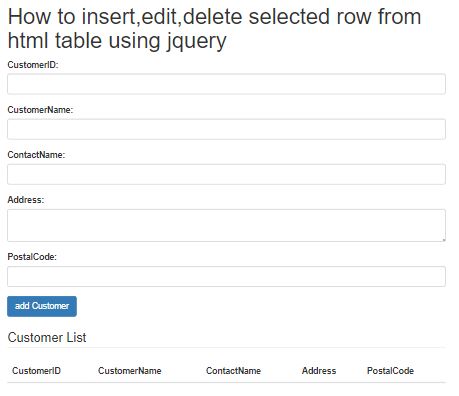Viewport: 459px width, 396px height.
Task: Click the CustomerName: form label
Action: click(x=40, y=110)
